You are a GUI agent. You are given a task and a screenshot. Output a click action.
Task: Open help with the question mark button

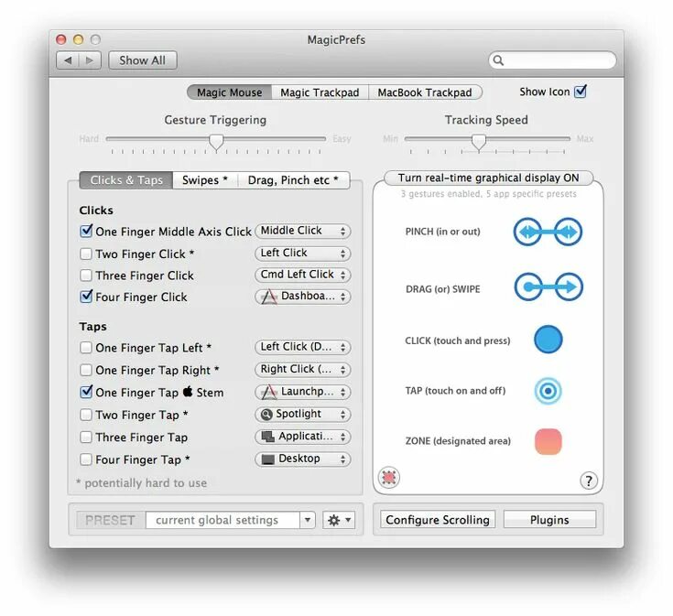coord(589,481)
